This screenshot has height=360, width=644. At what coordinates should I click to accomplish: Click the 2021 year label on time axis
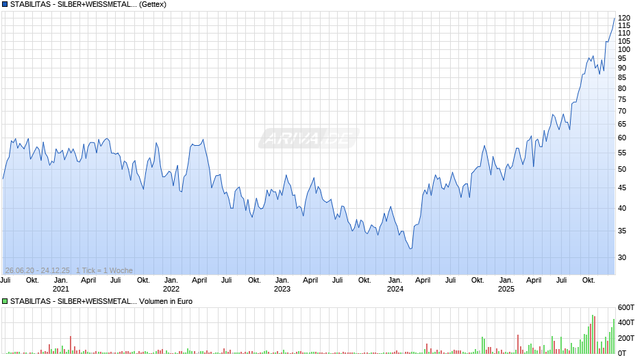[x=61, y=289]
